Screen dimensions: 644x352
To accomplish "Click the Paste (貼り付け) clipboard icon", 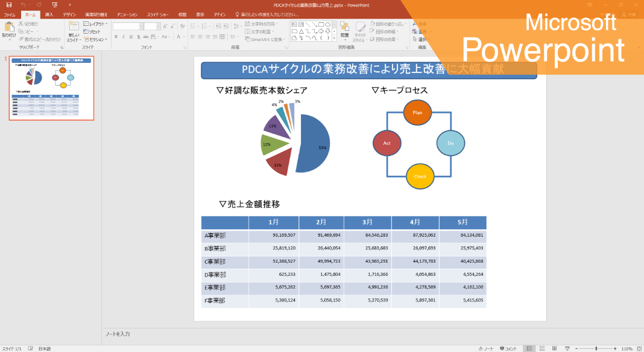I will point(9,27).
